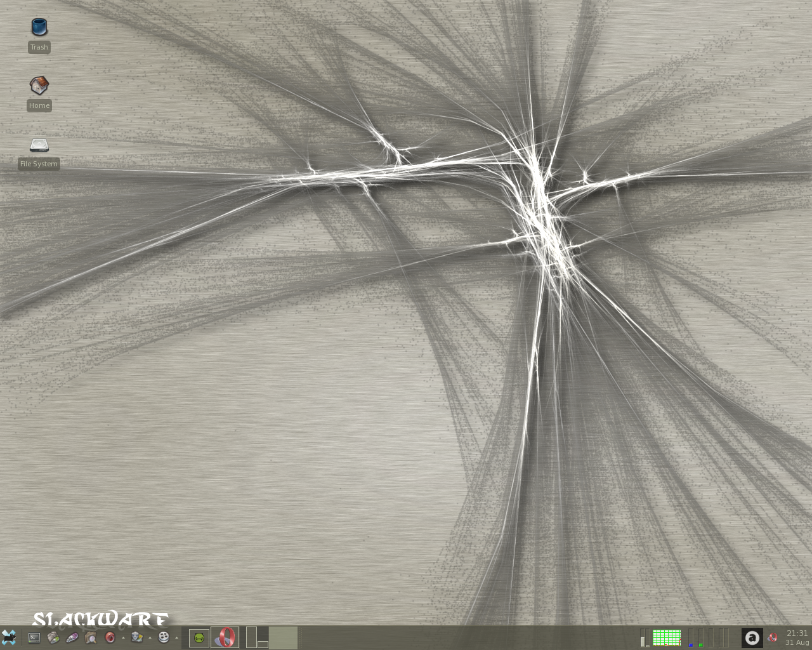Click the green system load bar

[701, 637]
